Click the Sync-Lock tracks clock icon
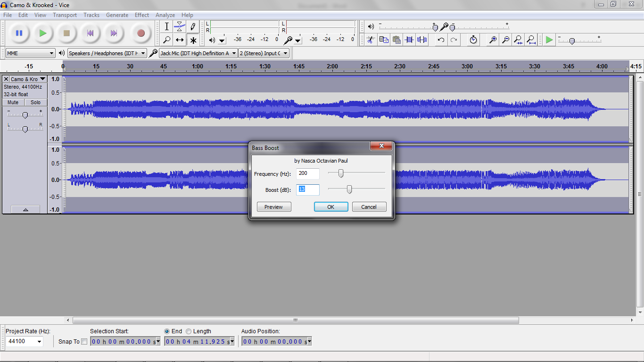644x362 pixels. pos(473,40)
